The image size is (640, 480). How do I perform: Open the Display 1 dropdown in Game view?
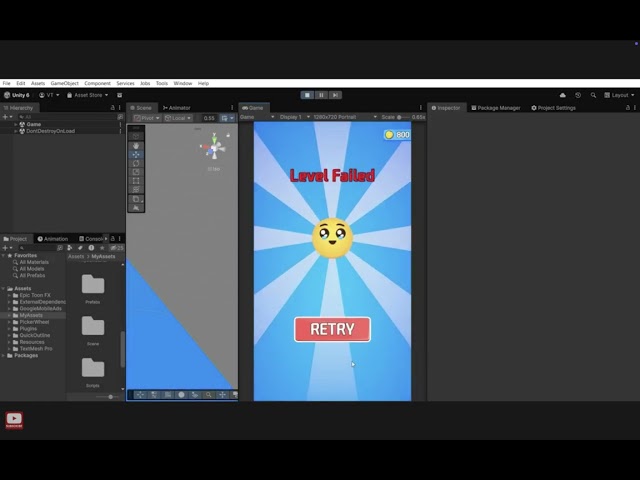(x=294, y=117)
